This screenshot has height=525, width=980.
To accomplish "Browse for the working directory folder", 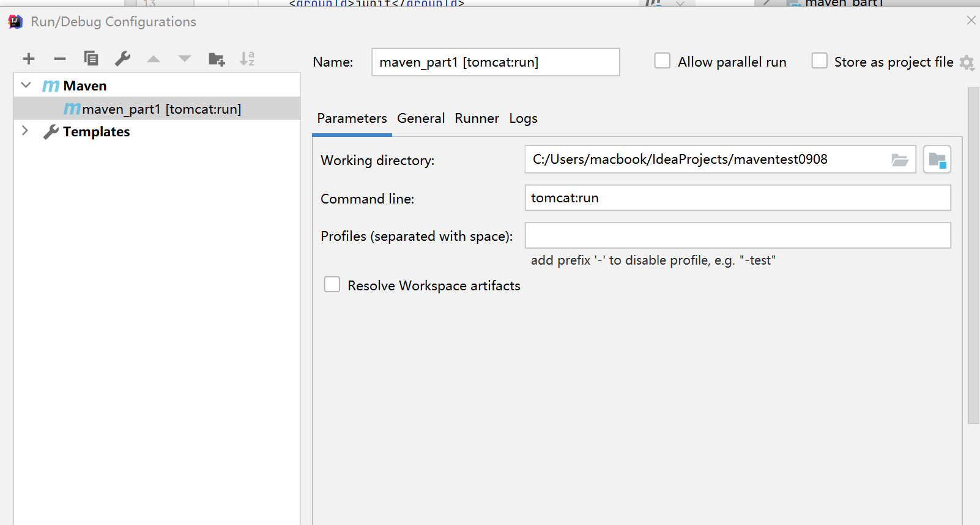I will pos(899,160).
